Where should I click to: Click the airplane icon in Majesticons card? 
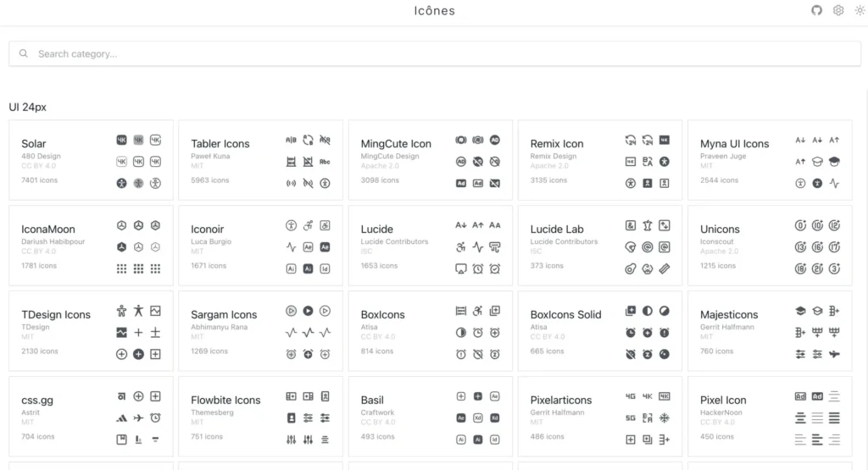click(834, 354)
